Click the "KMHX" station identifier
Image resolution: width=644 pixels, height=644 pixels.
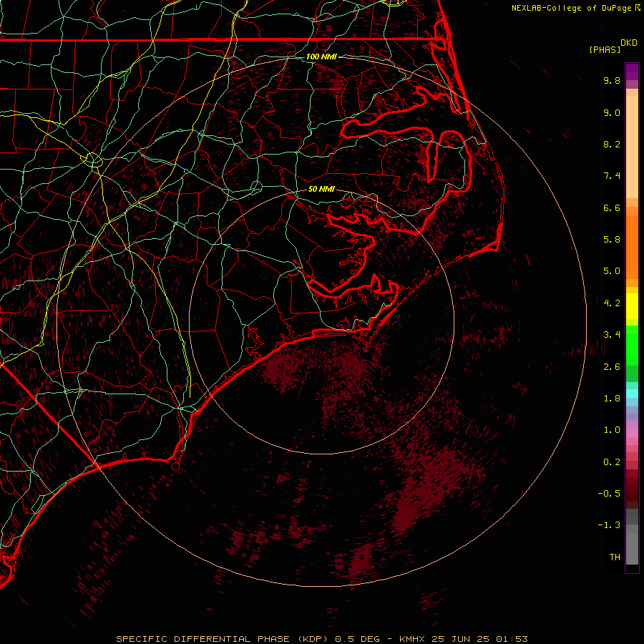[413, 639]
